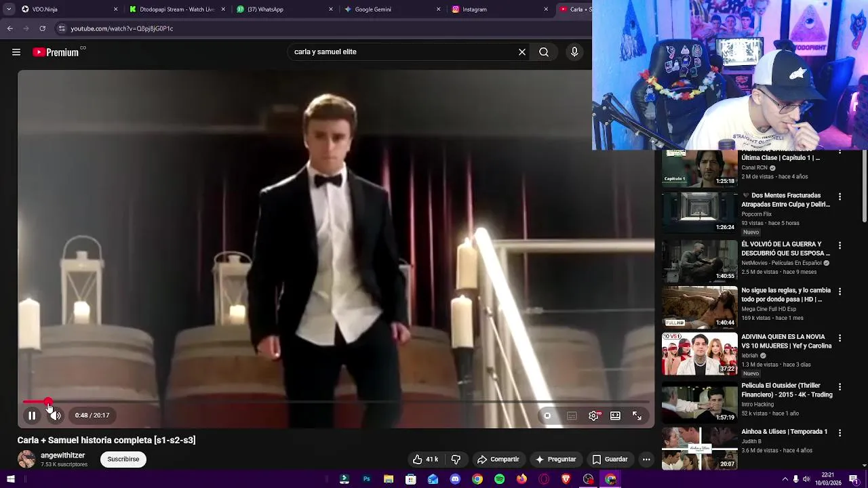Switch to the Google Gemini tab
The height and width of the screenshot is (488, 868).
pyautogui.click(x=391, y=9)
